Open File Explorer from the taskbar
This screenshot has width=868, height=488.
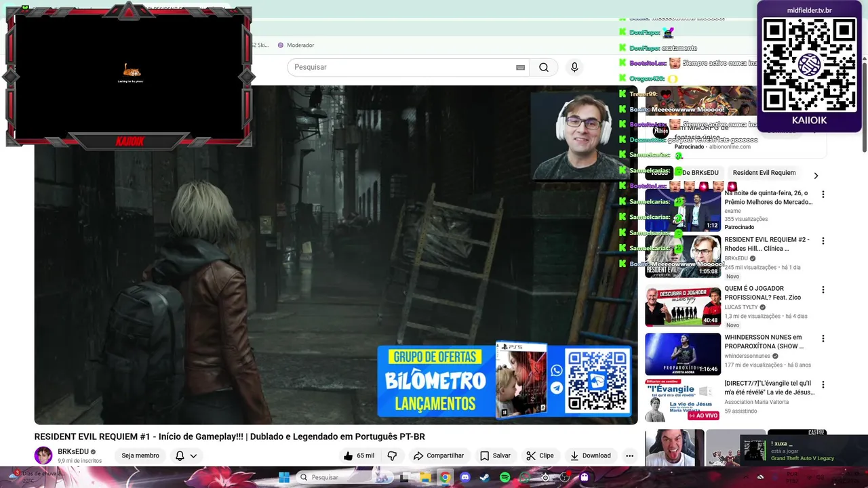click(x=425, y=477)
